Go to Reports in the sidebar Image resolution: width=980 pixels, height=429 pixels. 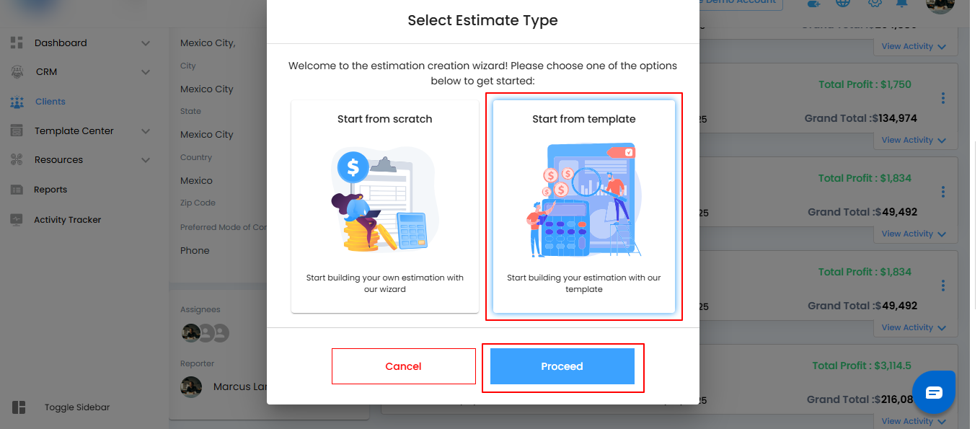pyautogui.click(x=50, y=190)
